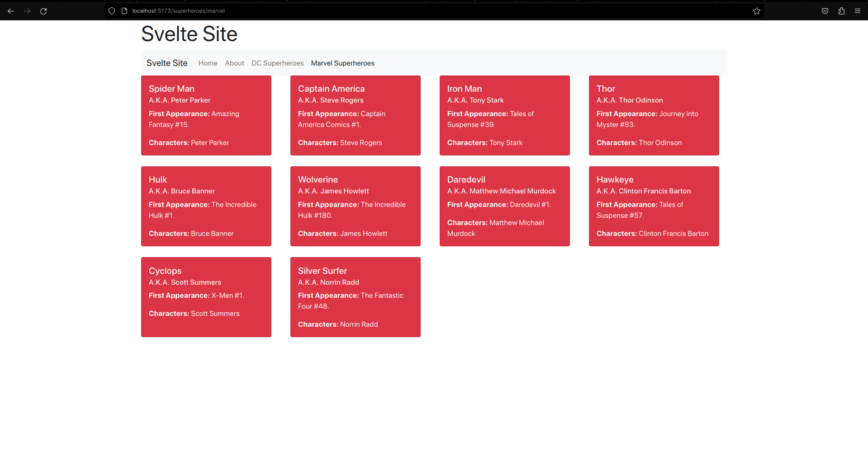Viewport: 868px width, 456px height.
Task: Select the Iron Man card title
Action: click(465, 89)
